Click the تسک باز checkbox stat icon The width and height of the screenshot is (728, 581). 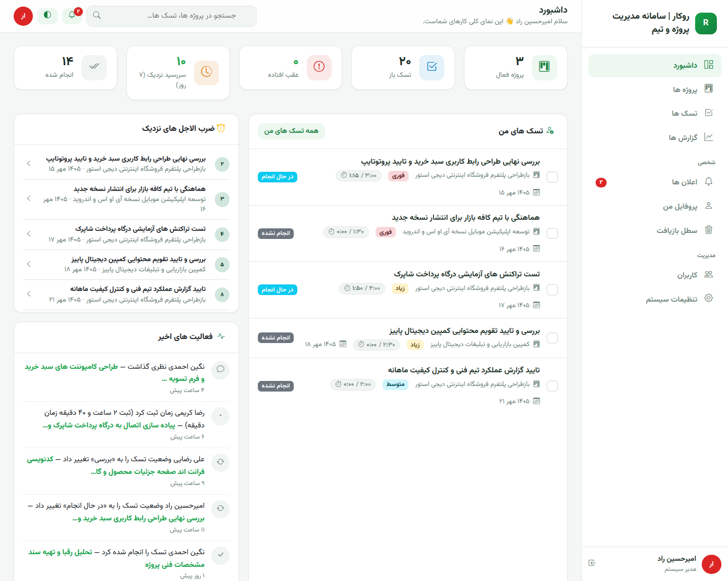pyautogui.click(x=432, y=68)
